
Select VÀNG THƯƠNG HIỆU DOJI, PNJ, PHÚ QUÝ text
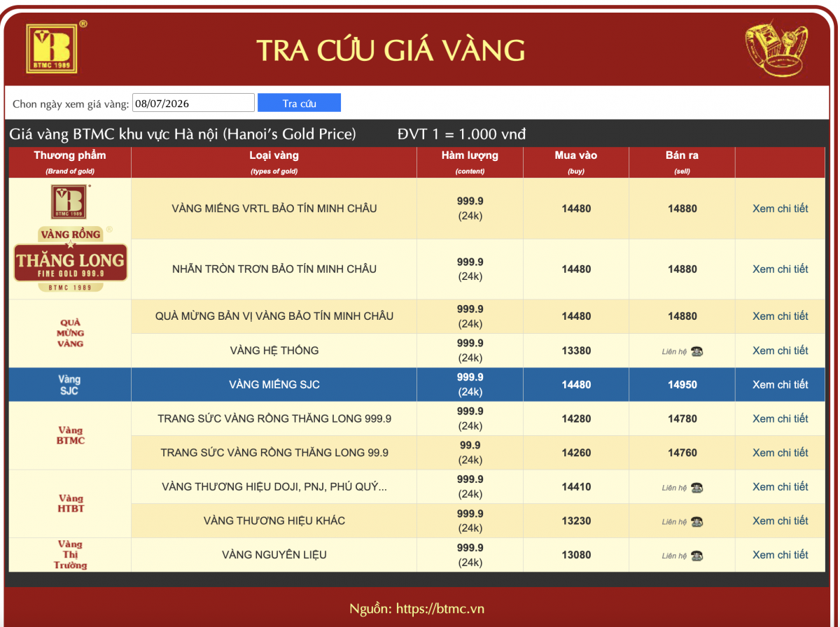coord(274,487)
